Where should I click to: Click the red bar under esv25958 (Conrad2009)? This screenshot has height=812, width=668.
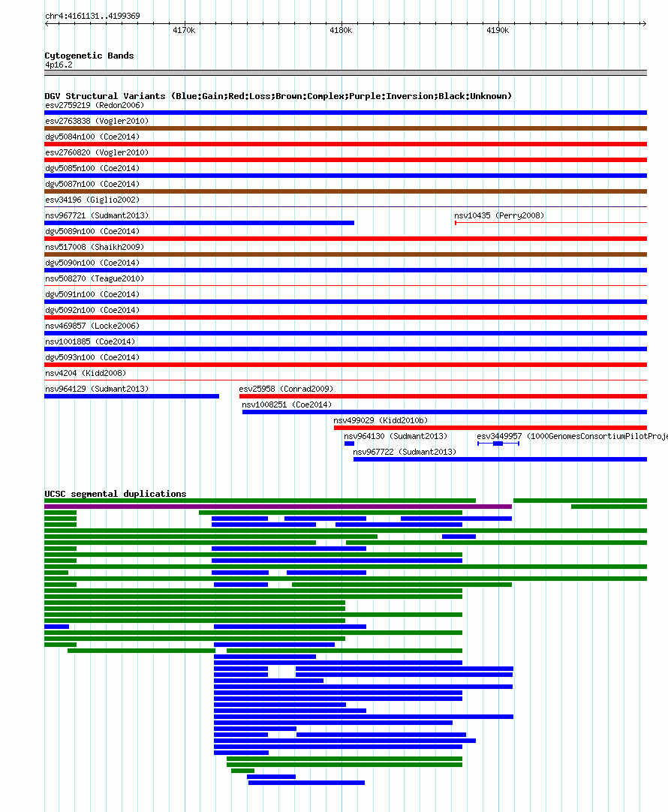click(443, 397)
